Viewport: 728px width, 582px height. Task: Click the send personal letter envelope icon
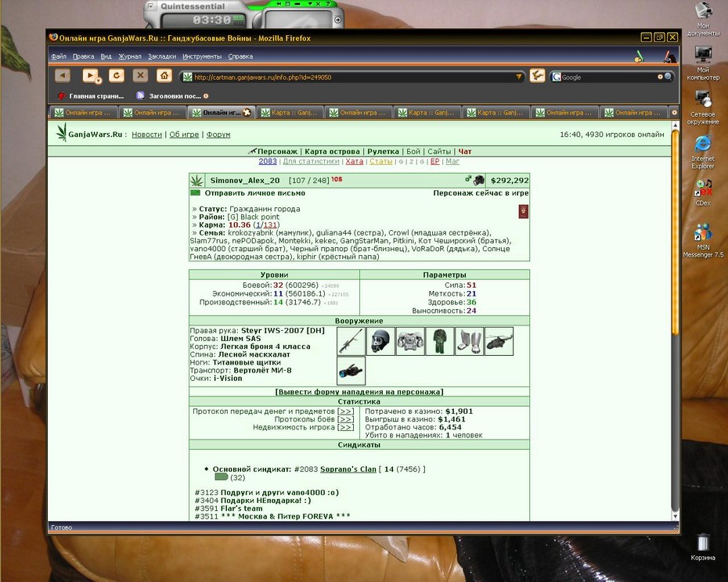coord(196,192)
